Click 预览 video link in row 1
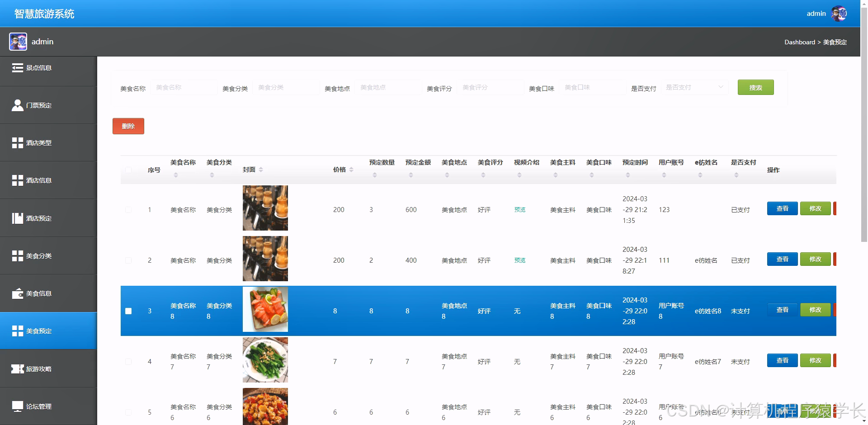Image resolution: width=868 pixels, height=425 pixels. pos(520,210)
